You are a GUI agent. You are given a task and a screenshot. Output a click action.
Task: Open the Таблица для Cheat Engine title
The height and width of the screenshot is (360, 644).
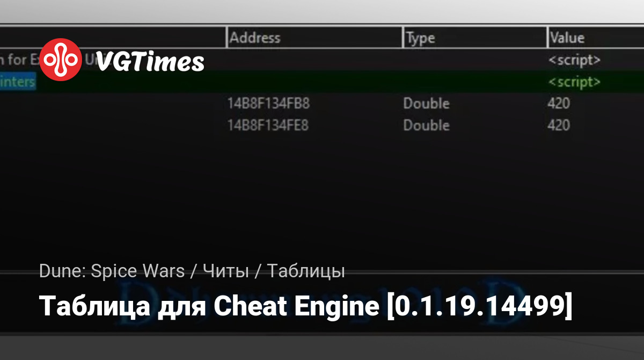(x=306, y=306)
